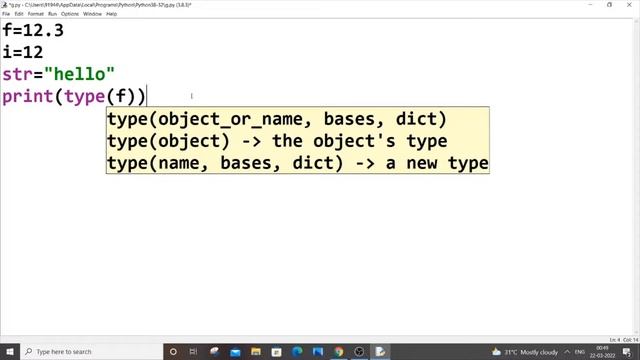Screen dimensions: 640x360
Task: Open Microsoft Store from the taskbar
Action: [276, 351]
